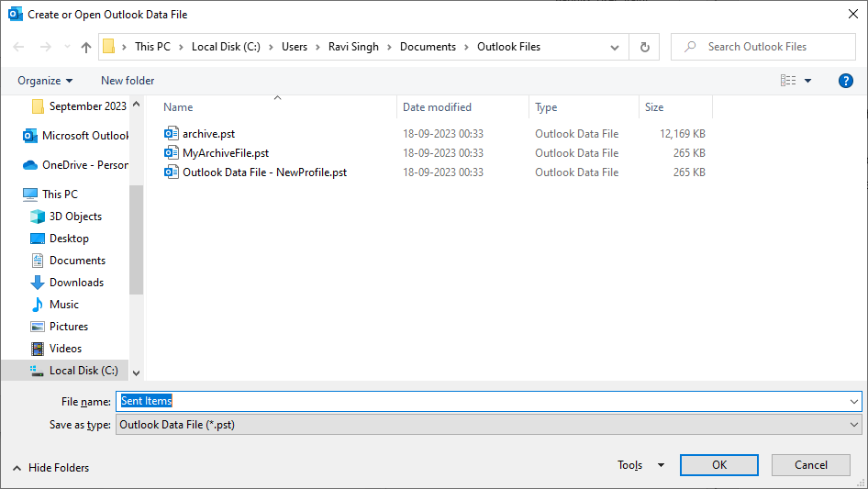Open the view options dropdown arrow

(807, 81)
